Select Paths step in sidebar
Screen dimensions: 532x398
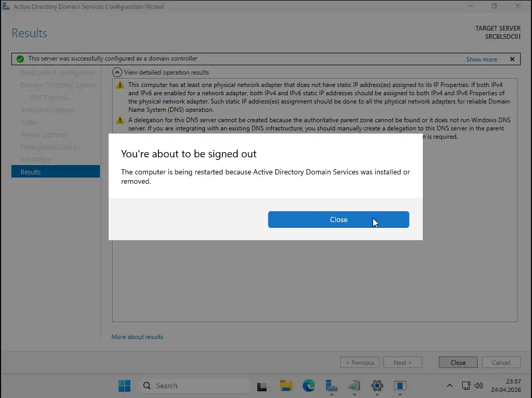pyautogui.click(x=28, y=123)
